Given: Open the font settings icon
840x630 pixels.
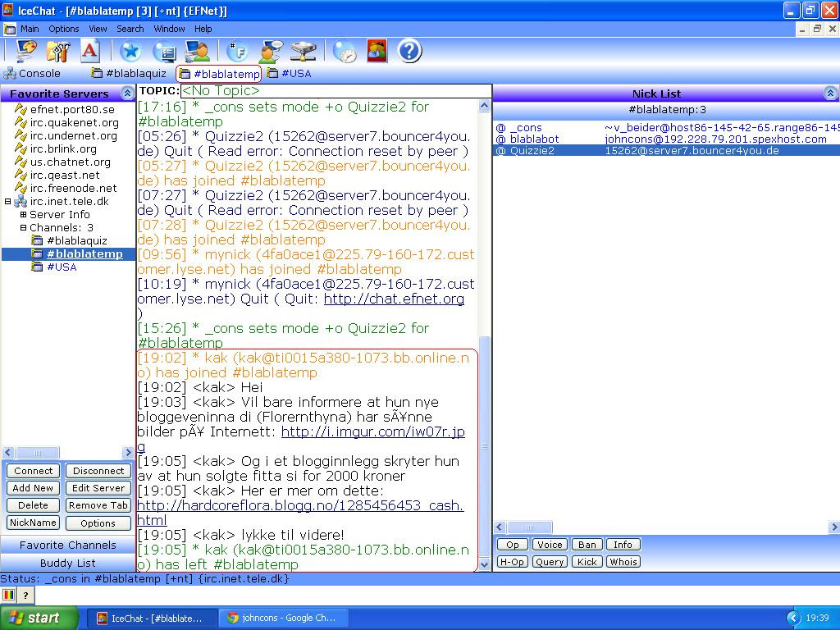Looking at the screenshot, I should pyautogui.click(x=90, y=51).
